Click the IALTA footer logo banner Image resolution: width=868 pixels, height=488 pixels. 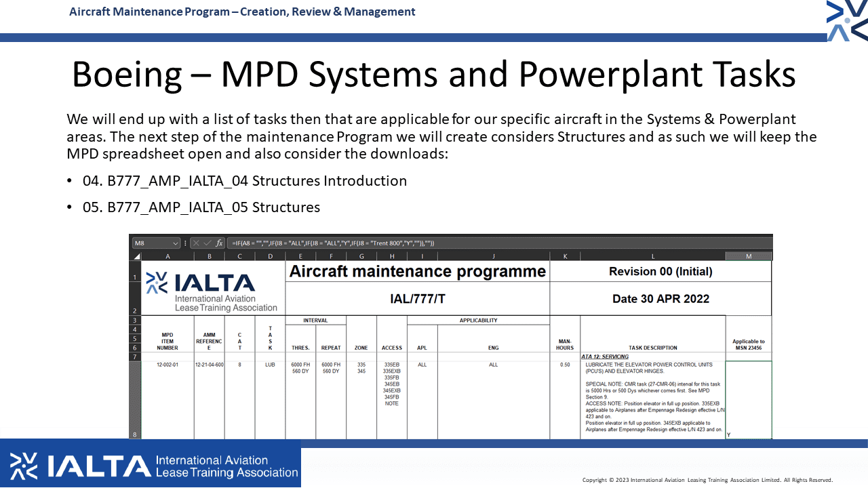151,464
